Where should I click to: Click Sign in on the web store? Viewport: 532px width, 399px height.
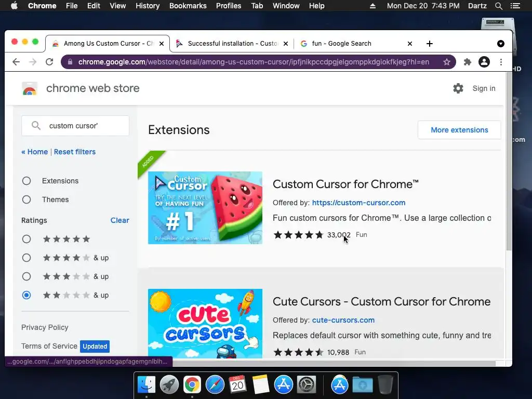484,88
